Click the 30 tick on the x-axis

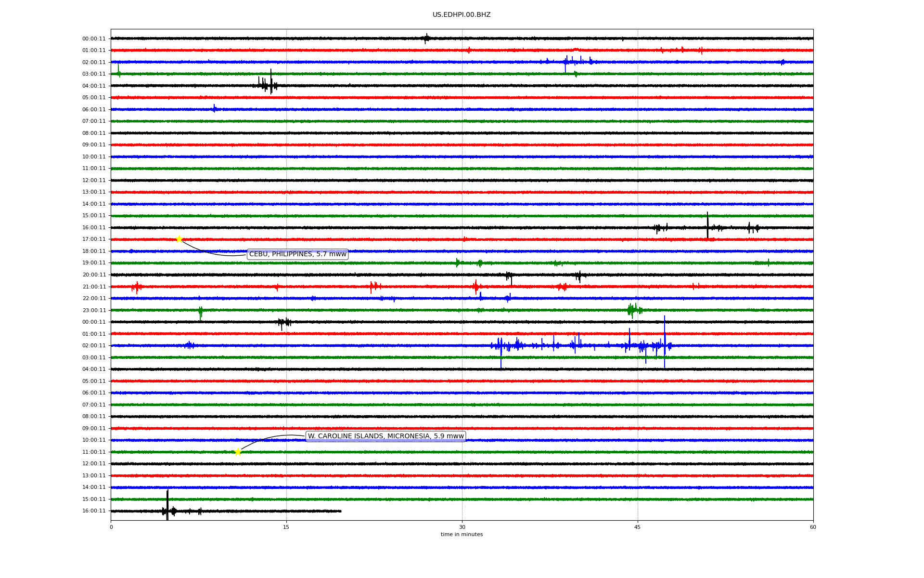tap(462, 527)
